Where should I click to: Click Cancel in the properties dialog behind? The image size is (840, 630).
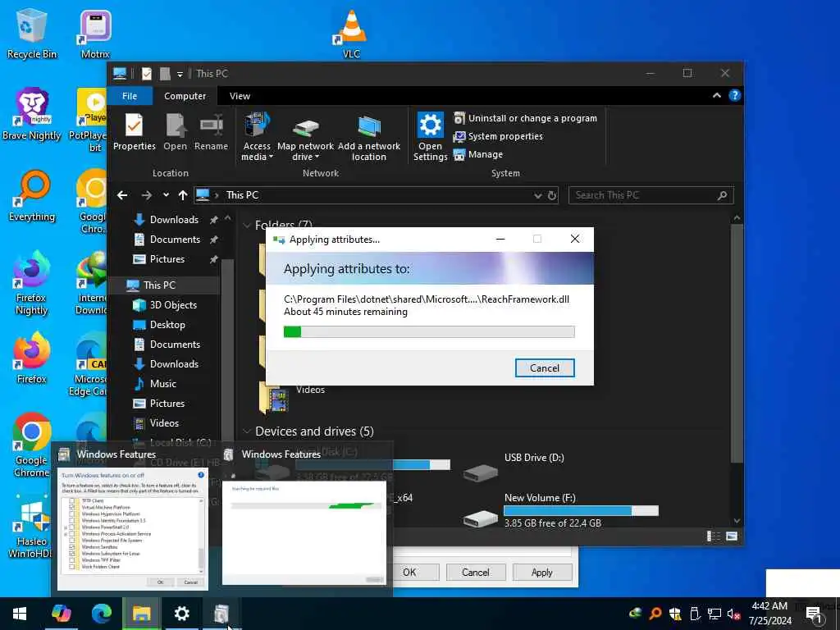[x=475, y=572]
